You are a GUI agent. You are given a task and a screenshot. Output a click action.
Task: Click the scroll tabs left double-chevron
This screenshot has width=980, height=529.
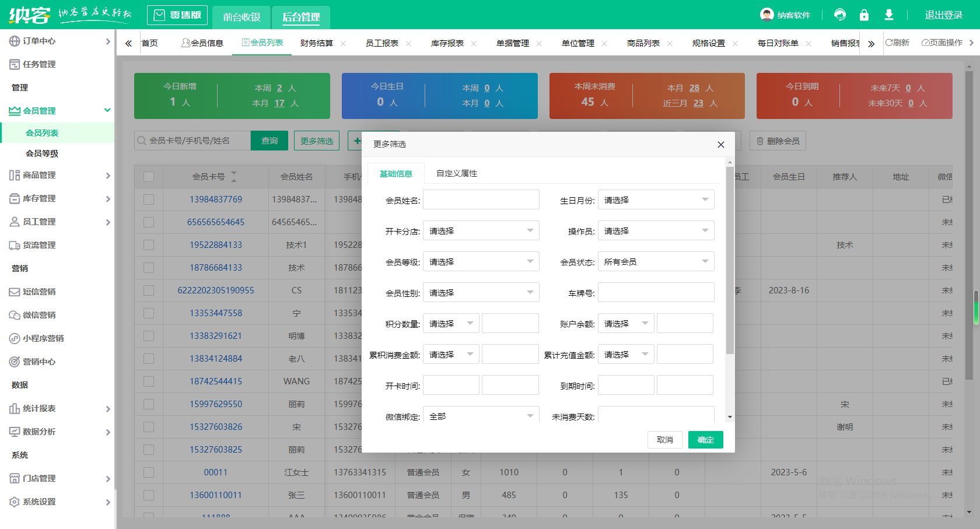pyautogui.click(x=128, y=43)
